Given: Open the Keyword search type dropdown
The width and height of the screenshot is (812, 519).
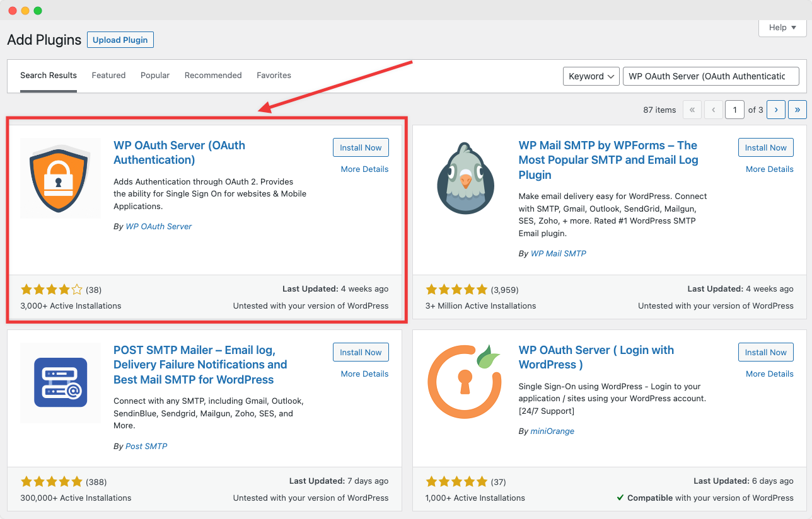Looking at the screenshot, I should click(591, 76).
